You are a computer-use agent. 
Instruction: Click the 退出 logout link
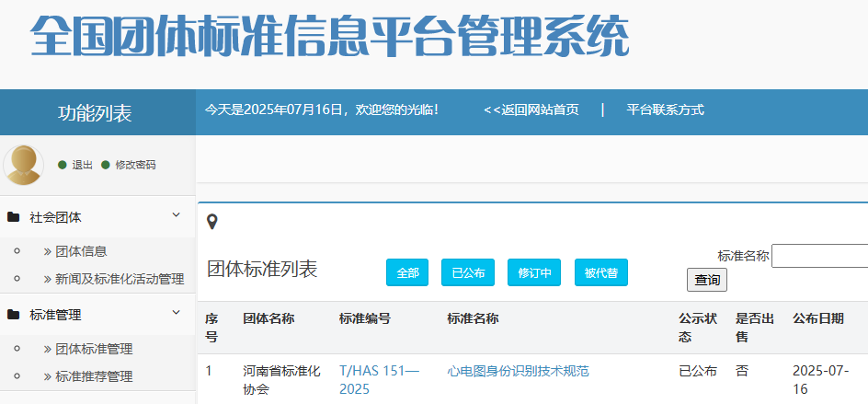(x=83, y=165)
